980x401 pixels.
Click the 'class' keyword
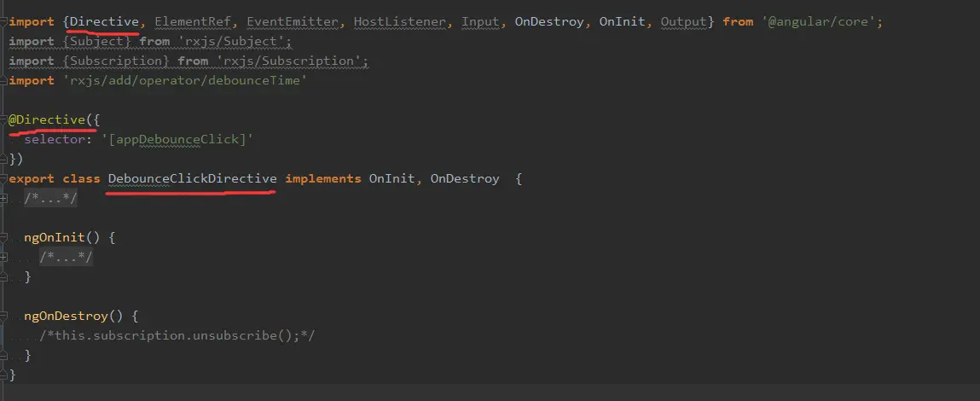point(81,178)
